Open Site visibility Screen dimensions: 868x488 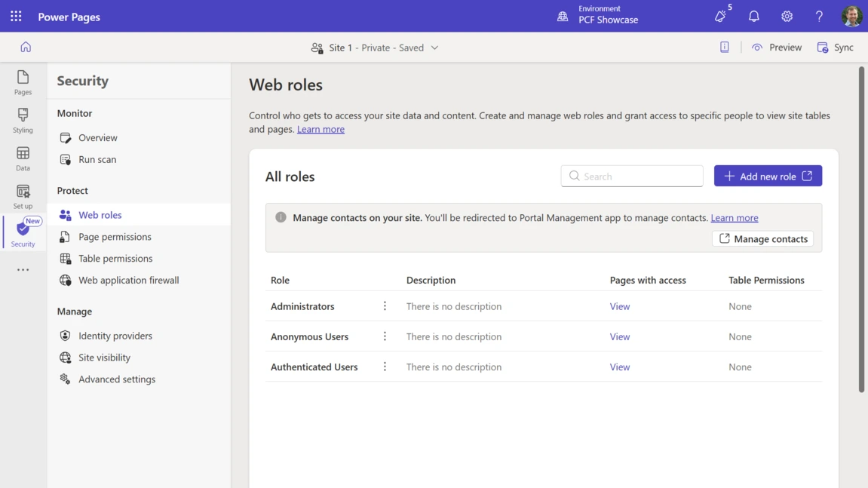[139, 358]
